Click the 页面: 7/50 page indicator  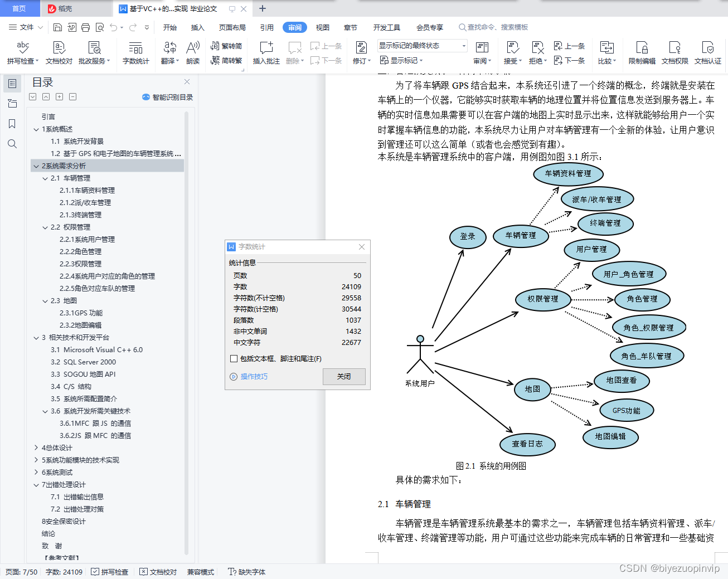[x=21, y=571]
